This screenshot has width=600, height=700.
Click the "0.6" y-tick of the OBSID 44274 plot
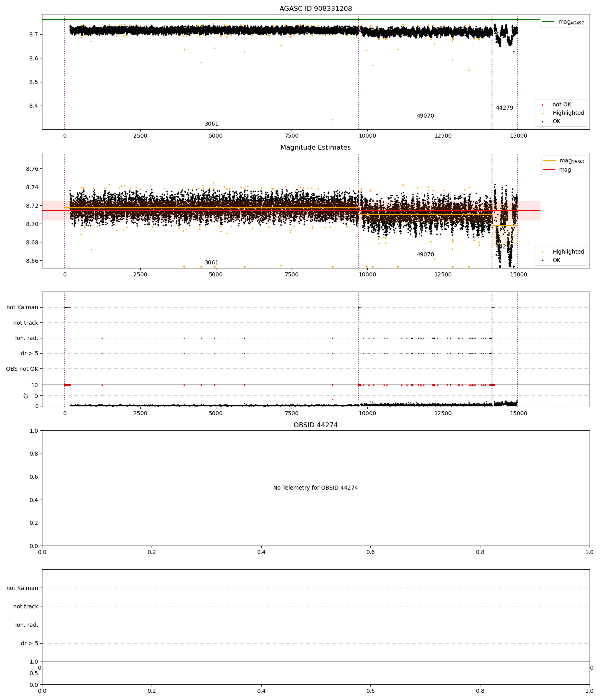(x=34, y=477)
